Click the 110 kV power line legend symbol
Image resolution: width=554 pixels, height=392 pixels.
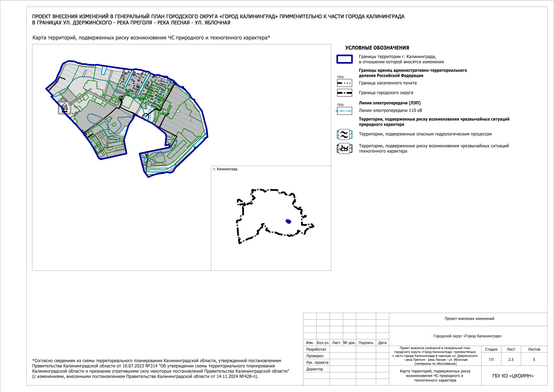[x=344, y=111]
